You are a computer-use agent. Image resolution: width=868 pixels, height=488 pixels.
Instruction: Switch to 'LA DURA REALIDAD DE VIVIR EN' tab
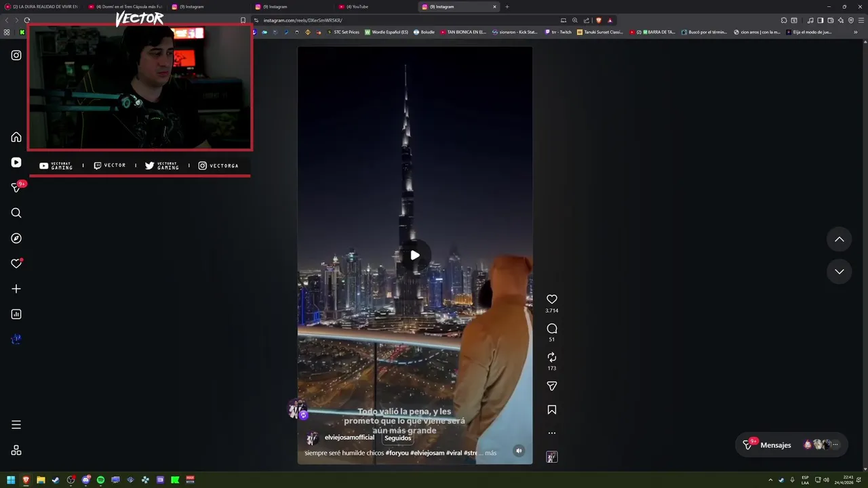tap(41, 7)
